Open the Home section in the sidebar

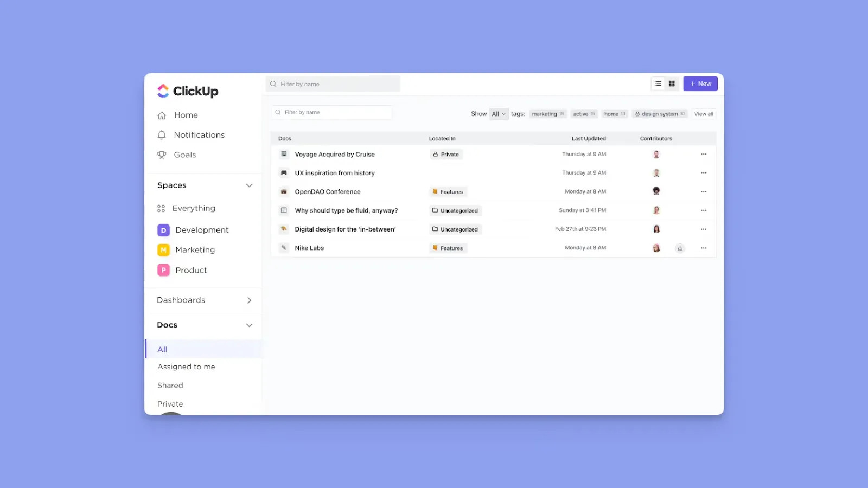(186, 115)
